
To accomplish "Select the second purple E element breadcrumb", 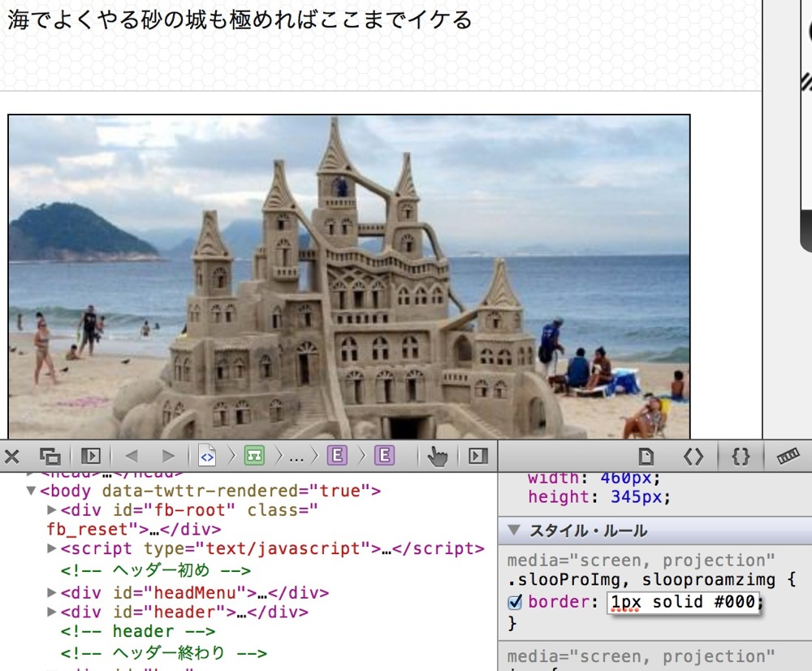I will coord(384,456).
